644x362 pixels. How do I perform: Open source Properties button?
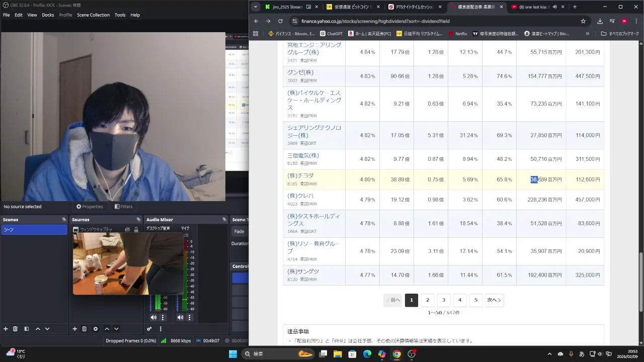click(x=90, y=207)
